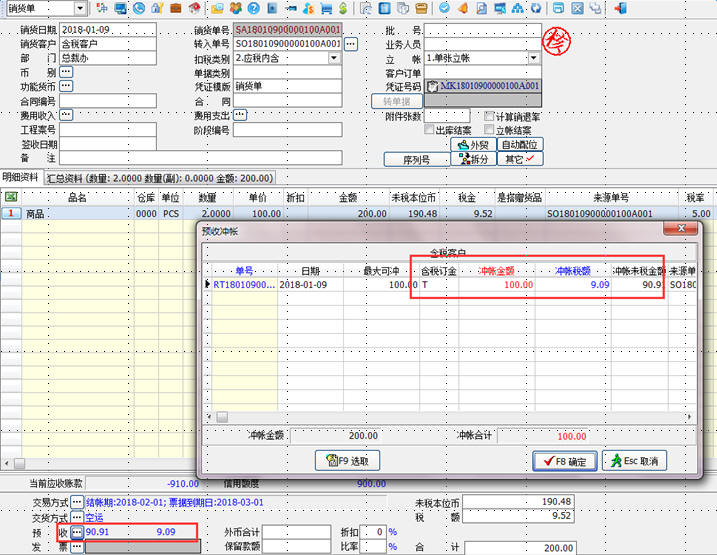
Task: Click the 其它 button
Action: click(520, 159)
